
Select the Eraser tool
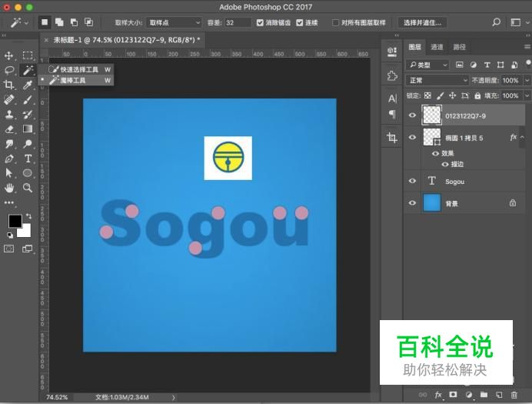pos(8,129)
